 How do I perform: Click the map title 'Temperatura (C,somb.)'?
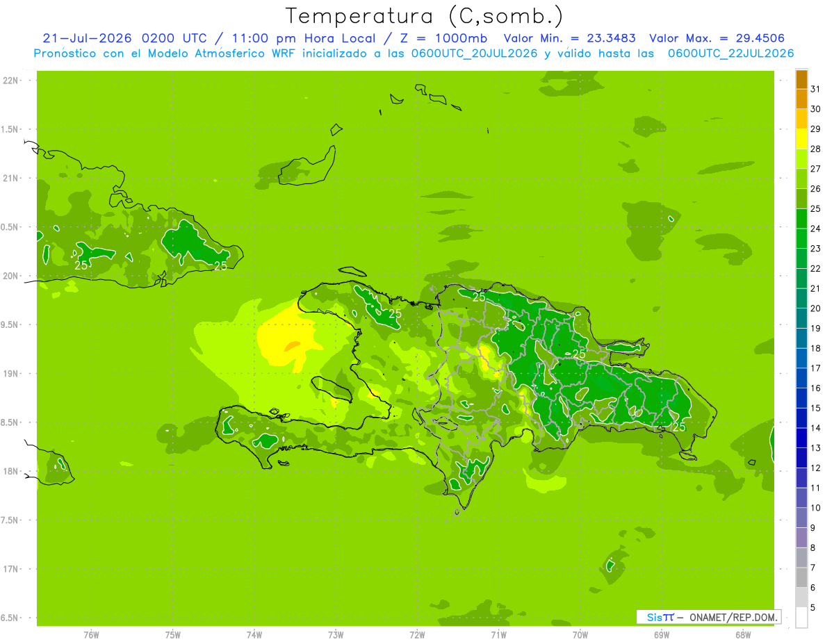click(x=425, y=15)
